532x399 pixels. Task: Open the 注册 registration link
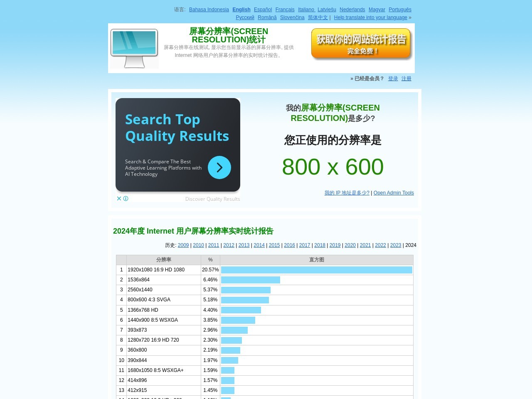pos(406,79)
